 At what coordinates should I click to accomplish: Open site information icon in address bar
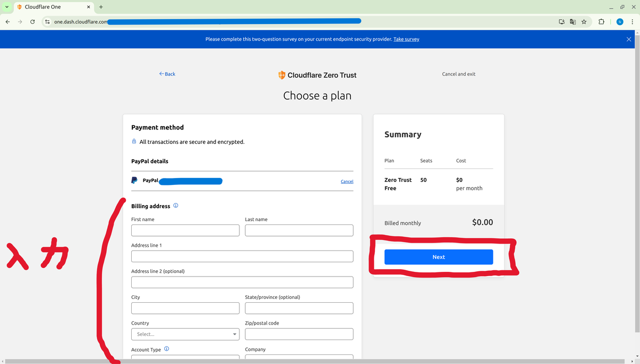(x=47, y=22)
